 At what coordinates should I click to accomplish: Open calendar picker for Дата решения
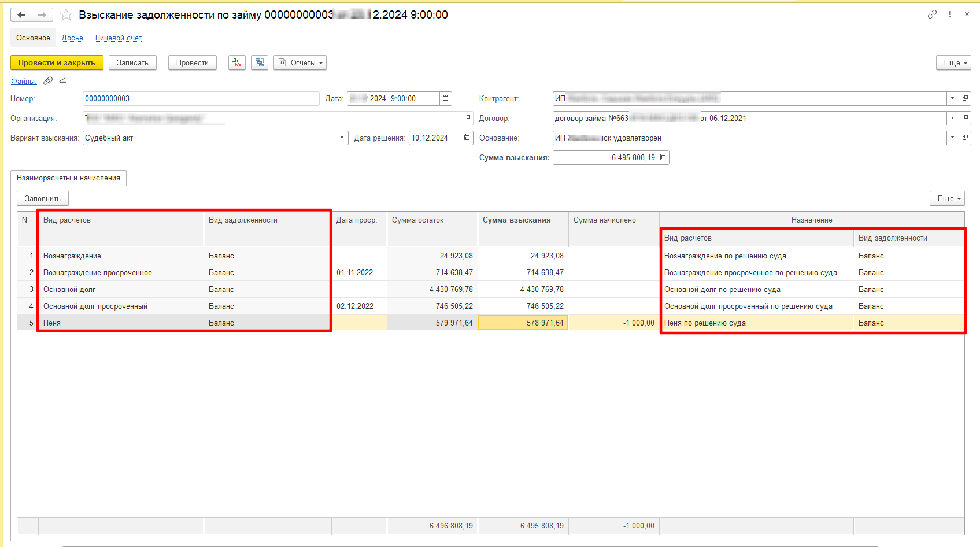pos(467,138)
